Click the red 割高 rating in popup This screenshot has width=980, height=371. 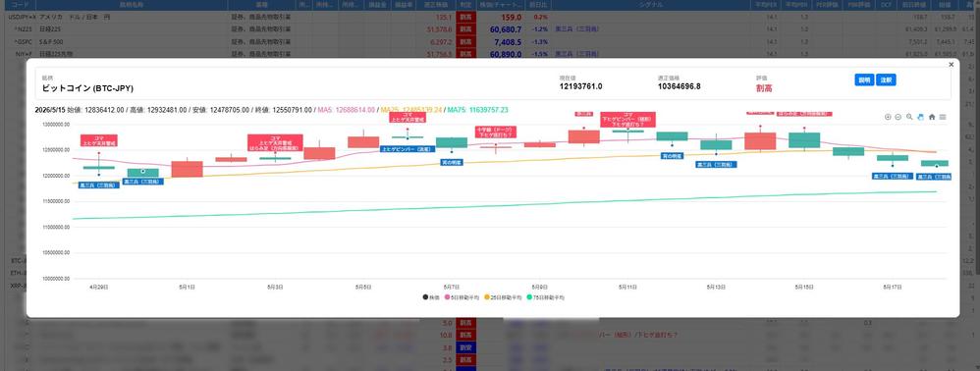click(x=764, y=88)
